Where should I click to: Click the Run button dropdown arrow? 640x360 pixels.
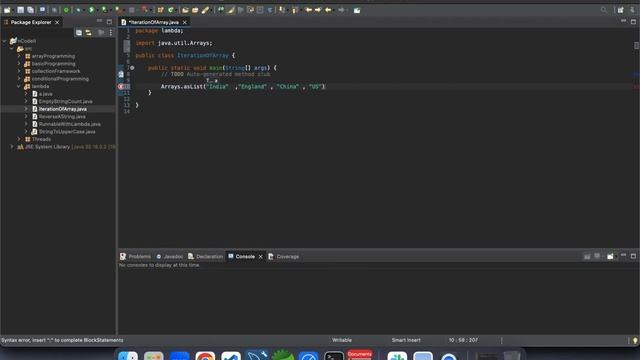pyautogui.click(x=97, y=10)
